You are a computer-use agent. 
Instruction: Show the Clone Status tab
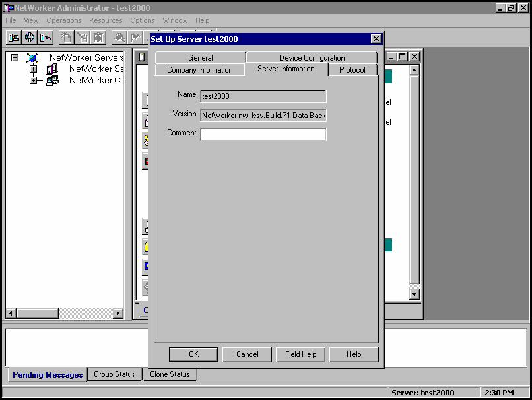170,374
